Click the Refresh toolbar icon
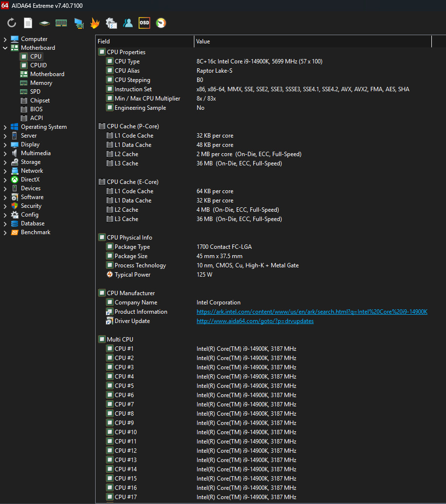 [12, 23]
